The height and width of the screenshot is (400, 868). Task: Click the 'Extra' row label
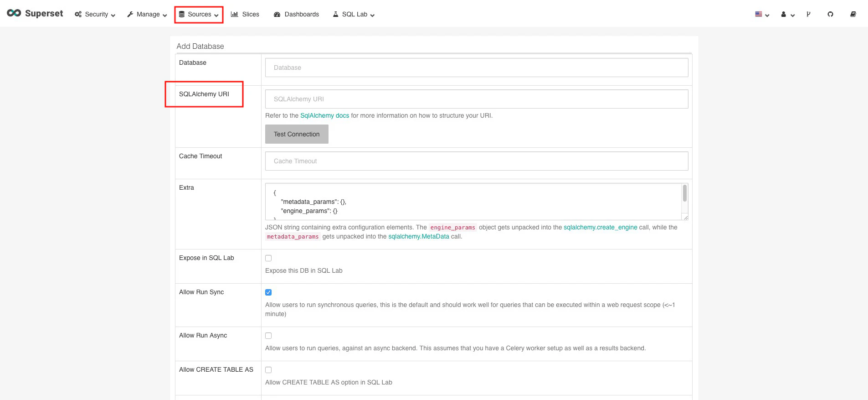tap(186, 187)
